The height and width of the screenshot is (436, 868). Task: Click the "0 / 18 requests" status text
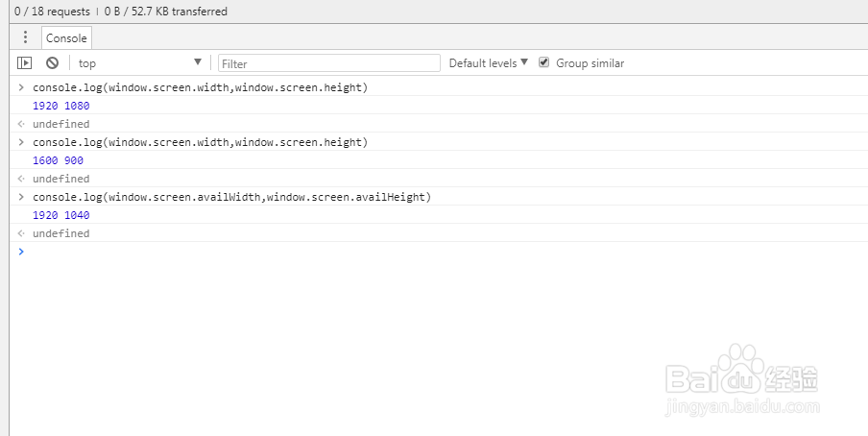pyautogui.click(x=52, y=12)
